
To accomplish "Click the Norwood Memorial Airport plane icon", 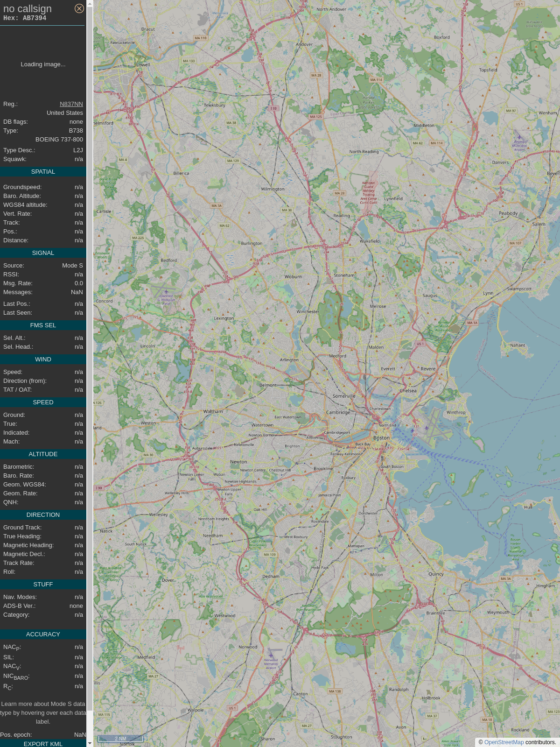I will [271, 655].
